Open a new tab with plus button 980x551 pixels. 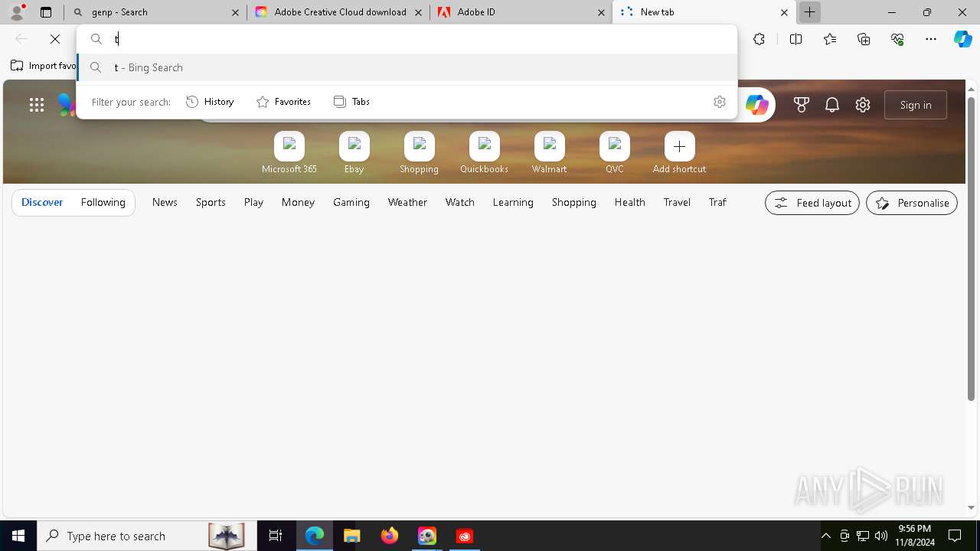click(809, 12)
